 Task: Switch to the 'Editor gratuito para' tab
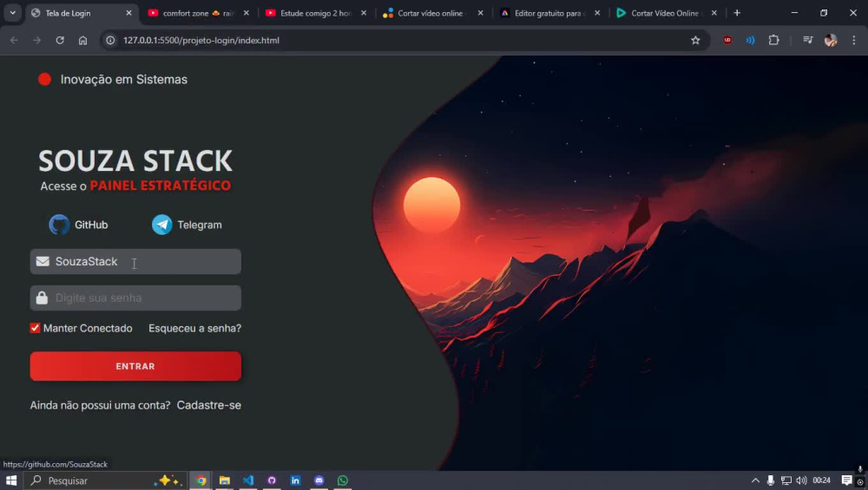point(549,13)
